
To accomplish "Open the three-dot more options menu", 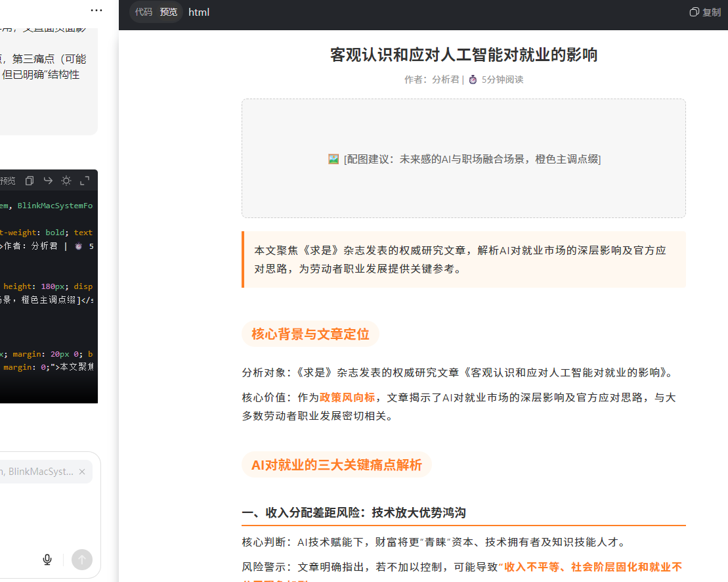I will (x=96, y=11).
